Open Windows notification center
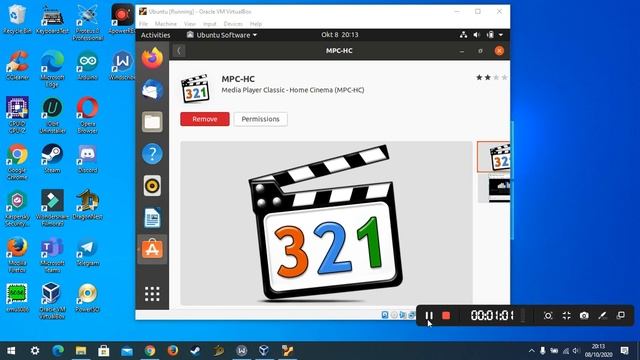The width and height of the screenshot is (640, 360). [x=624, y=351]
